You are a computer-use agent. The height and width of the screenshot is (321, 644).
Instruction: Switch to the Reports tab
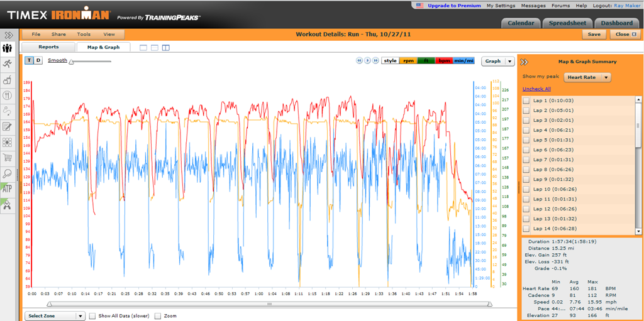point(48,46)
